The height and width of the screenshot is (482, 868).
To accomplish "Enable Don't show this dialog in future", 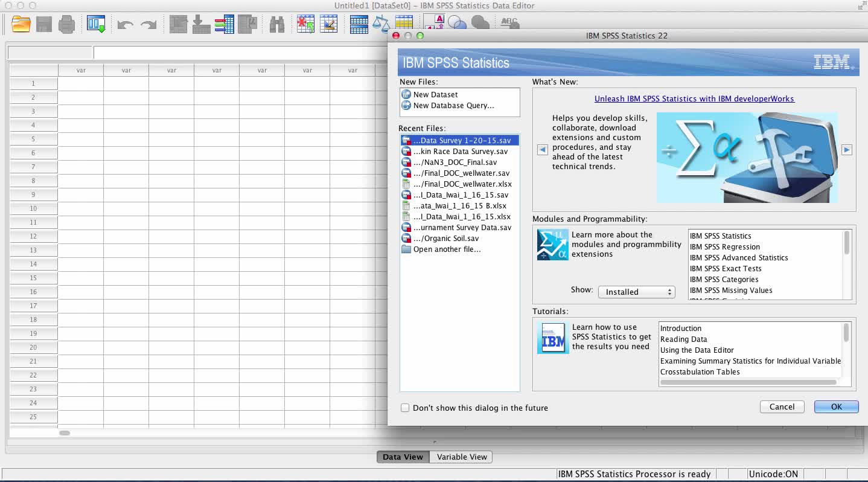I will (x=405, y=408).
